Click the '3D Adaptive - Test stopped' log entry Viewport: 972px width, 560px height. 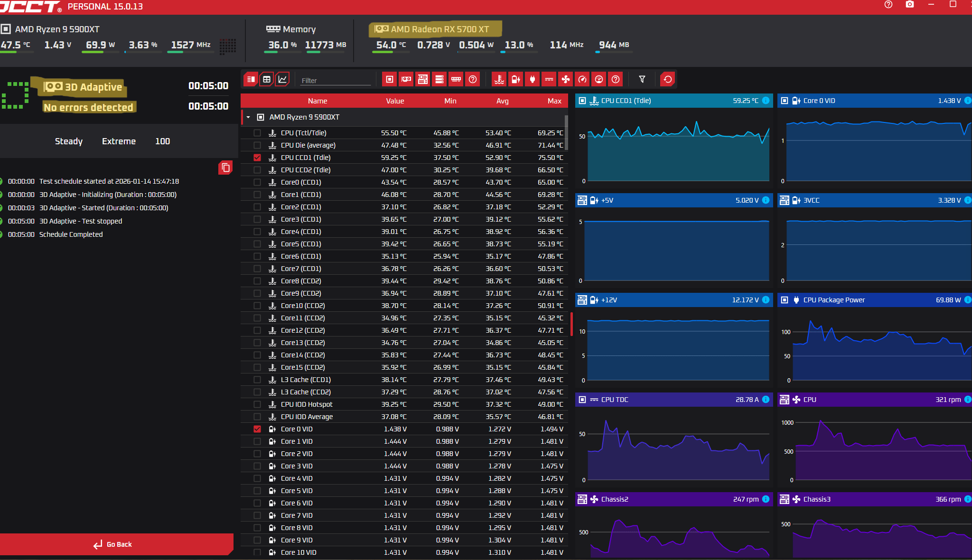tap(81, 221)
